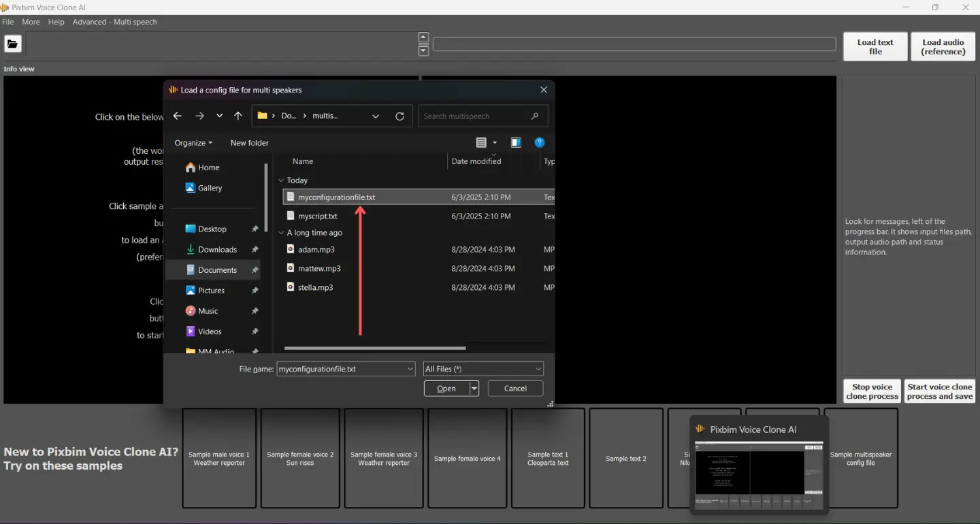Select adam.mp3 in the list

coord(419,250)
